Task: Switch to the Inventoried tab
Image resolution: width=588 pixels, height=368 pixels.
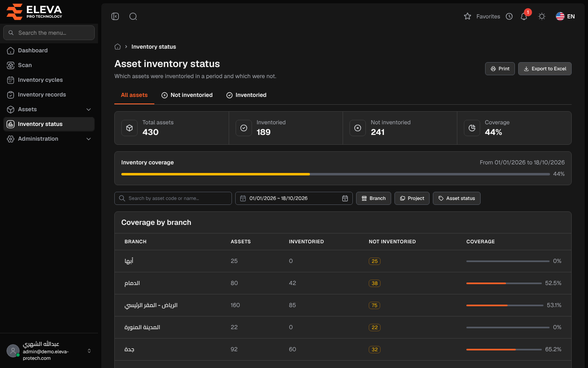Action: [246, 95]
